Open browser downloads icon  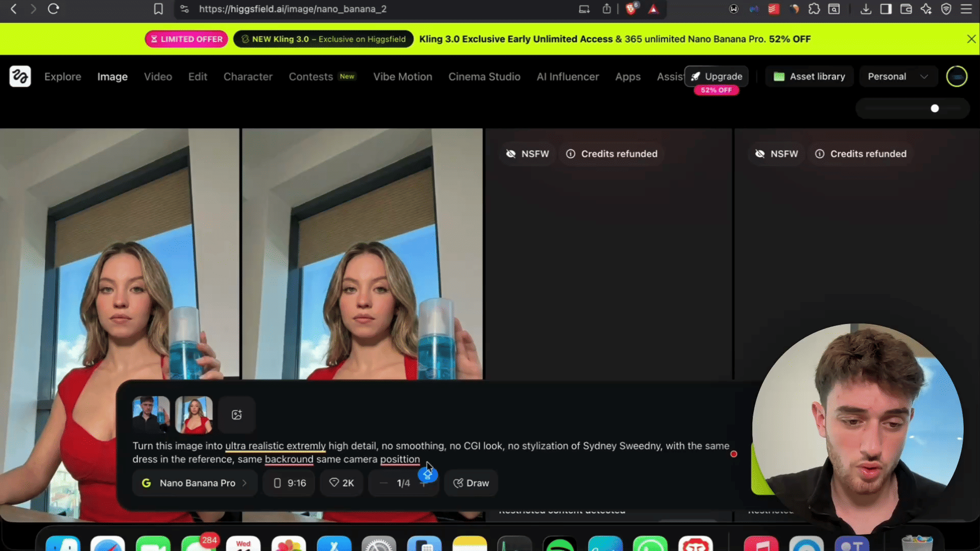coord(866,9)
